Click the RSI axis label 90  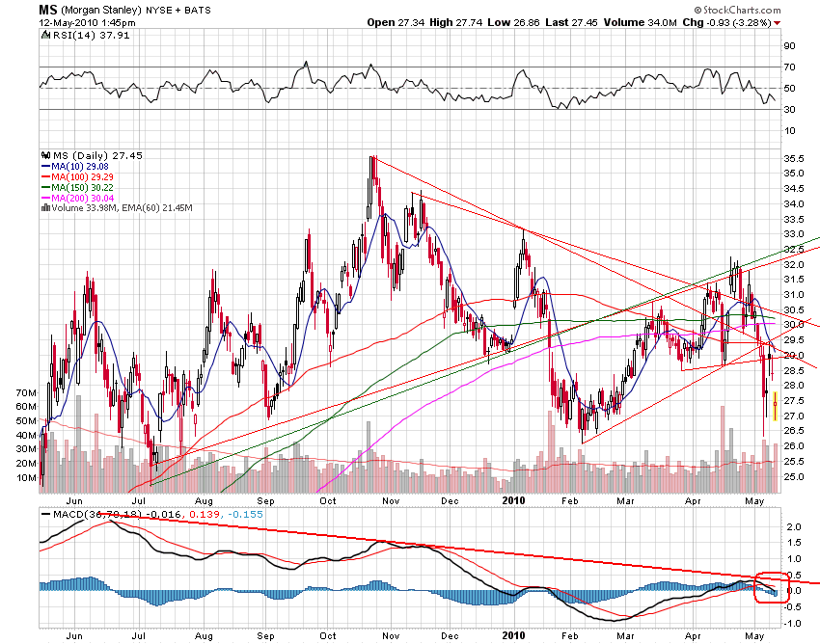pyautogui.click(x=789, y=46)
